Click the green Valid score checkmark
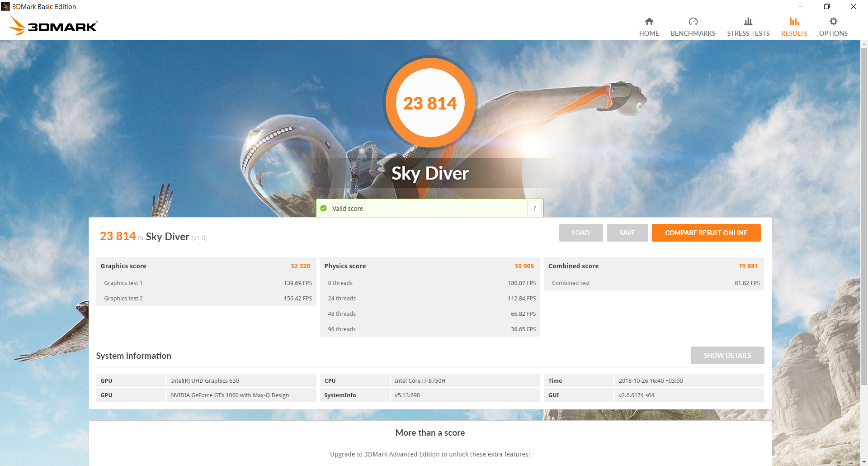Image resolution: width=868 pixels, height=466 pixels. (324, 208)
